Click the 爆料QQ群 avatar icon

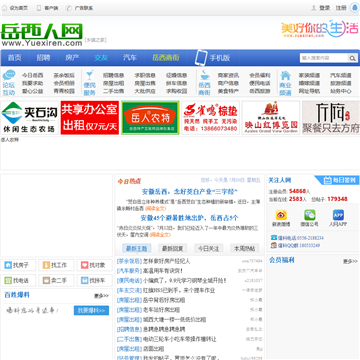274,245
